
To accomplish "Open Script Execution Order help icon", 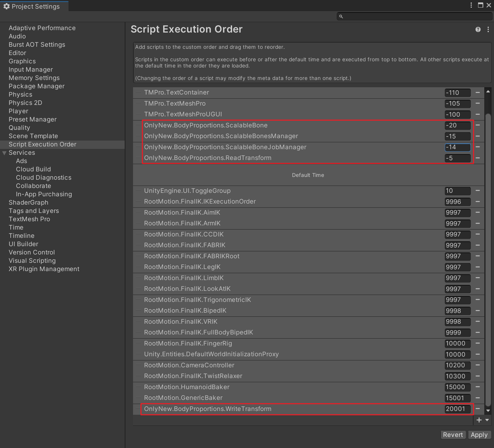I will tap(478, 29).
